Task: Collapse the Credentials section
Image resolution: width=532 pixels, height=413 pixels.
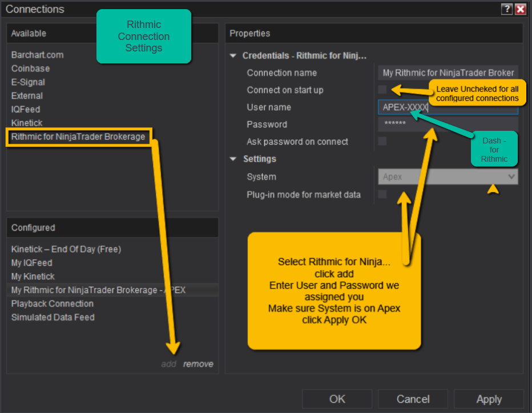Action: (233, 56)
